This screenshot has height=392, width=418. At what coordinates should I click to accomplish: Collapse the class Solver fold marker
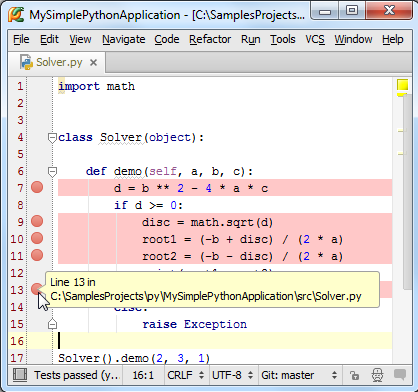(x=52, y=138)
